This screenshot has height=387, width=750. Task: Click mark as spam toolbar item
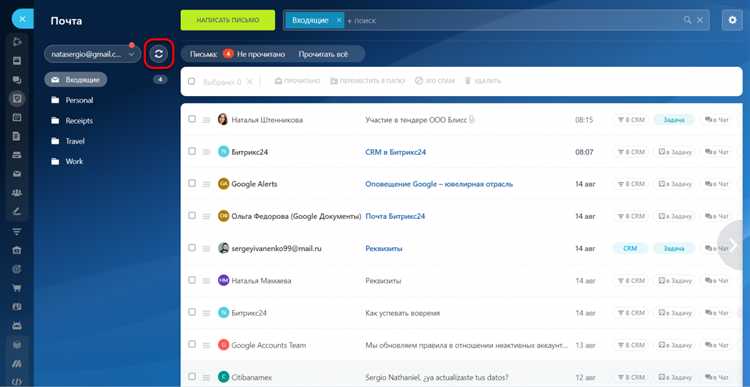[x=434, y=81]
